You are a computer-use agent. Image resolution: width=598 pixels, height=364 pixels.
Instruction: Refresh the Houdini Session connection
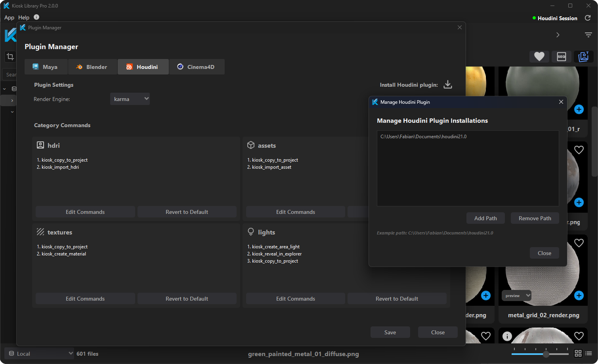[x=588, y=18]
